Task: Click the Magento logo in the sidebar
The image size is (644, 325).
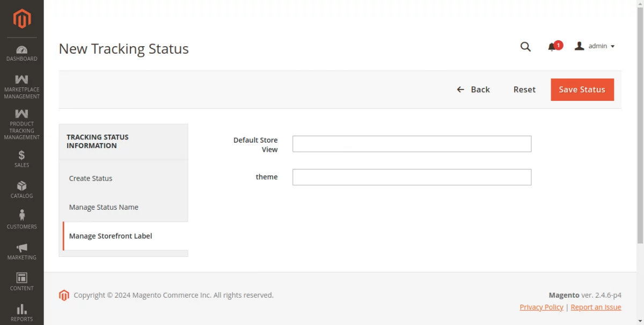Action: tap(21, 19)
